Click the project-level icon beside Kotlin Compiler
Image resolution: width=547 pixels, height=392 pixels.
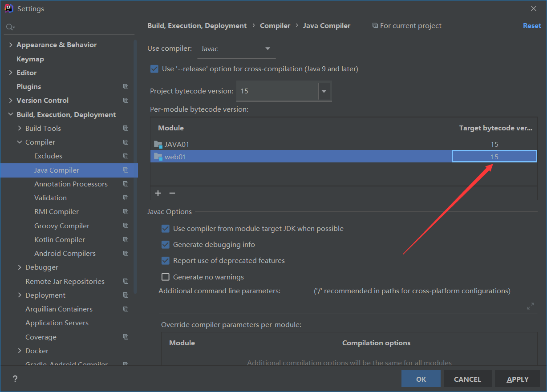(x=126, y=240)
